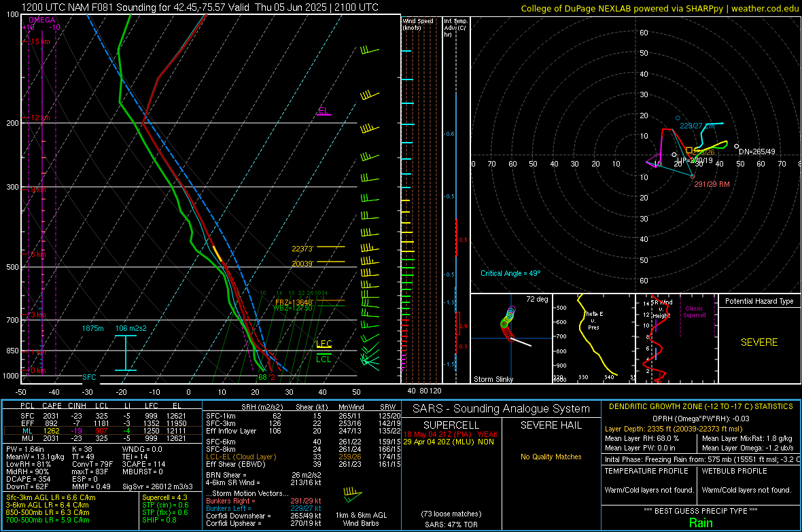Click the FRZ=13648' freezing level label
The image size is (802, 532).
tap(294, 302)
